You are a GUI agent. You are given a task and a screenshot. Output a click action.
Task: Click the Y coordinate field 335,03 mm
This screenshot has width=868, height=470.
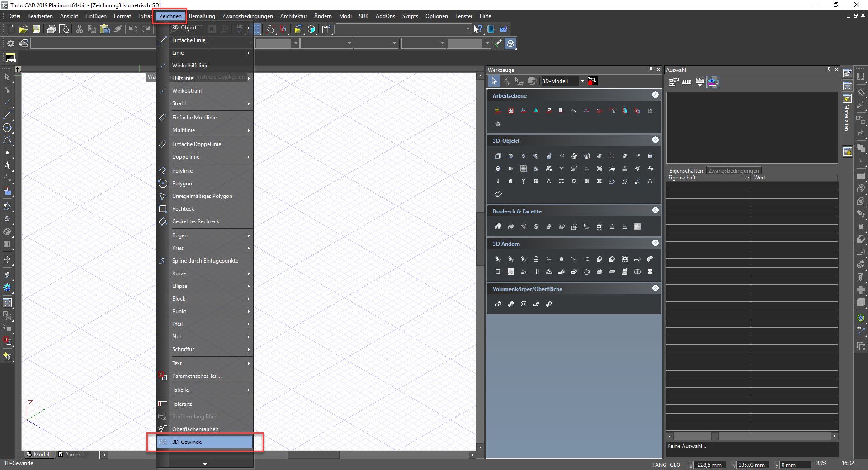coord(753,465)
